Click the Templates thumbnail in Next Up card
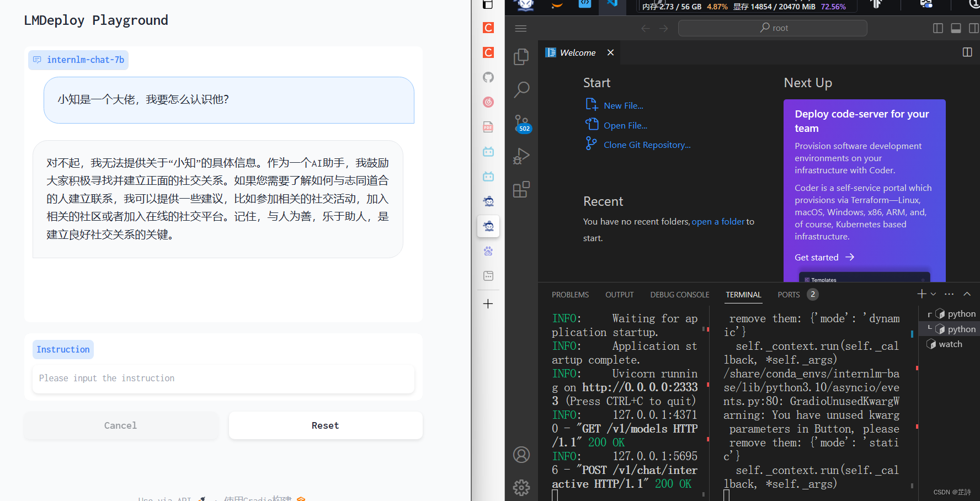 tap(865, 277)
